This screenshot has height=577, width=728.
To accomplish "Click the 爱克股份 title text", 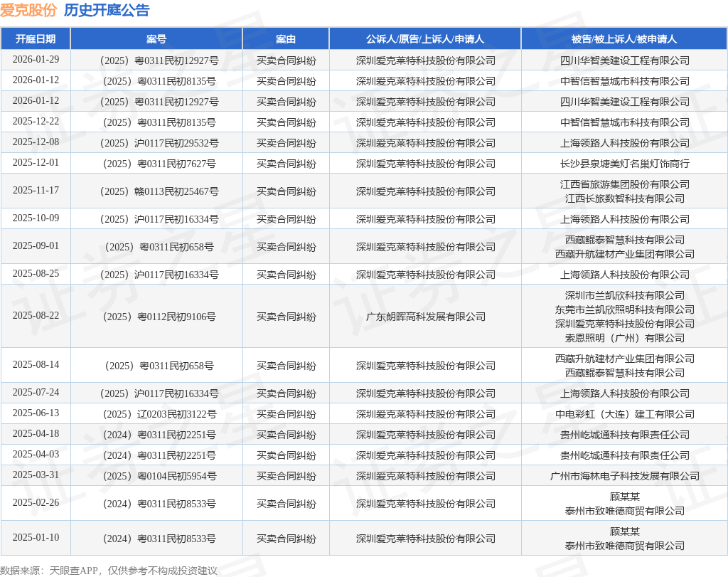I will point(28,10).
